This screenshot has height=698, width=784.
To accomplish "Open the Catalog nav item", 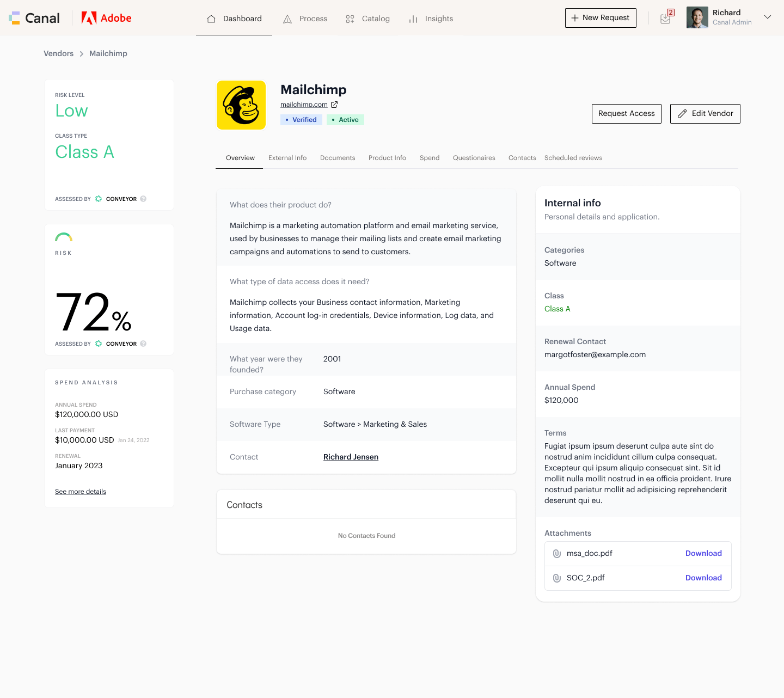I will (x=367, y=19).
